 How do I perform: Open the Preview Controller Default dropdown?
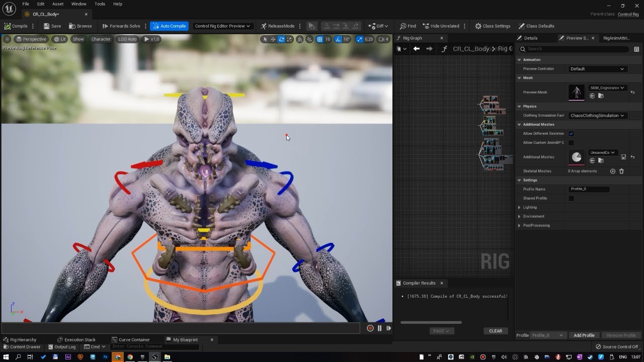[x=597, y=69]
